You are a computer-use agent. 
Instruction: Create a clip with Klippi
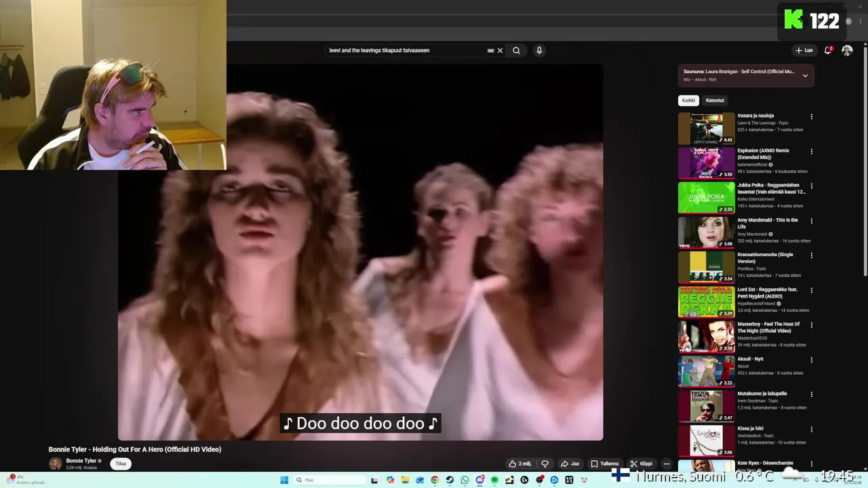click(x=641, y=464)
